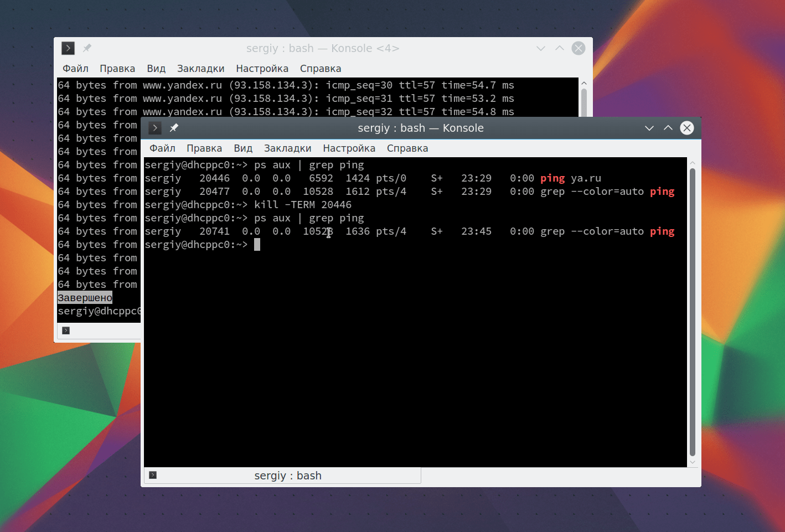This screenshot has height=532, width=785.
Task: Click the front terminal vertical scrollbar
Action: pos(692,310)
